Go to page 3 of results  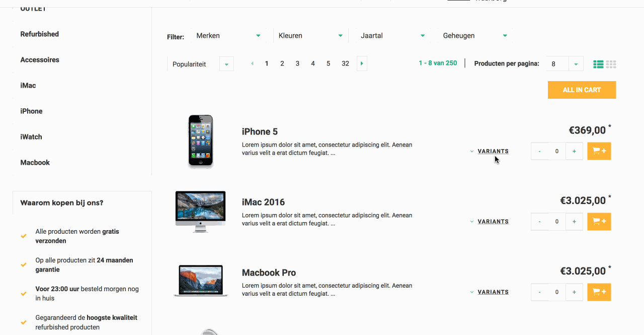coord(297,64)
